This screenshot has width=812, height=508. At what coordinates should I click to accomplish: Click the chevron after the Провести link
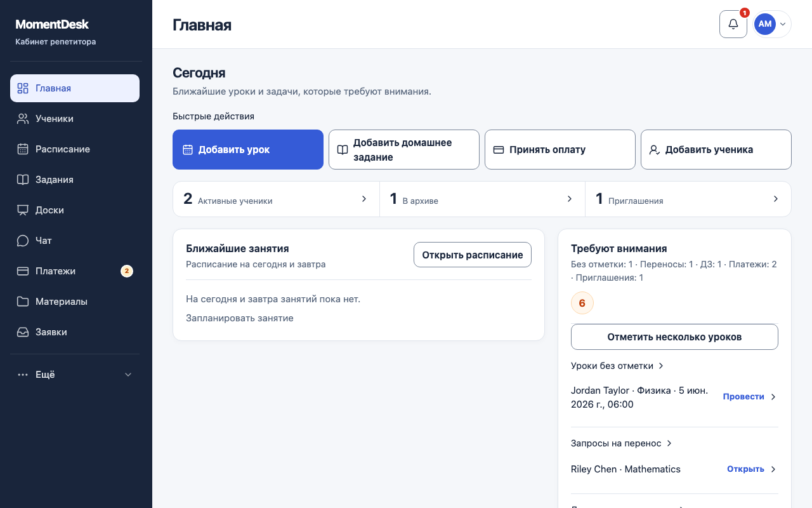tap(773, 397)
